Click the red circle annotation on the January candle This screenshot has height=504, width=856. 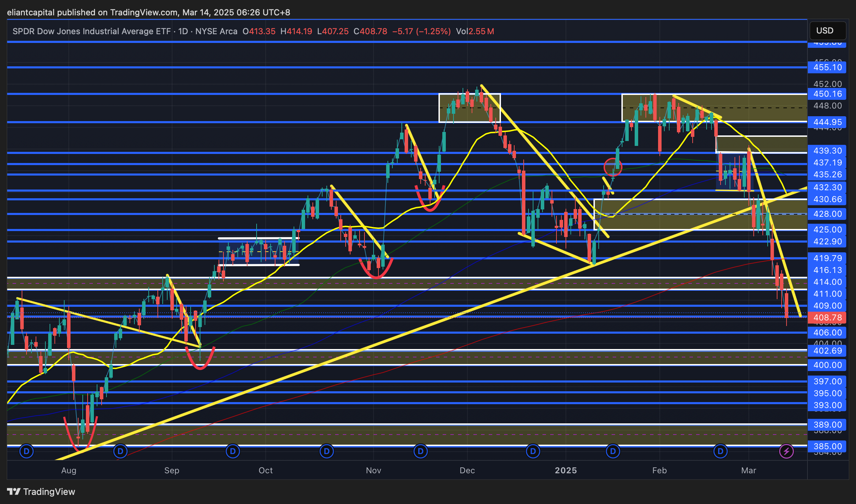pyautogui.click(x=613, y=167)
